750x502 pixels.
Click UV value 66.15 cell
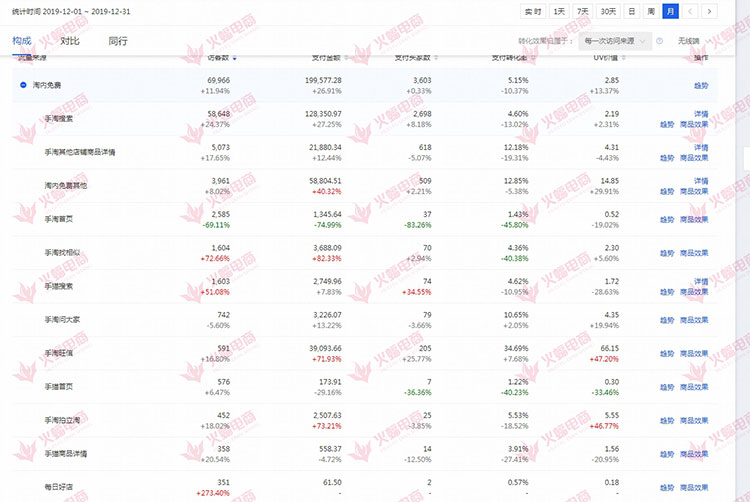[x=610, y=349]
